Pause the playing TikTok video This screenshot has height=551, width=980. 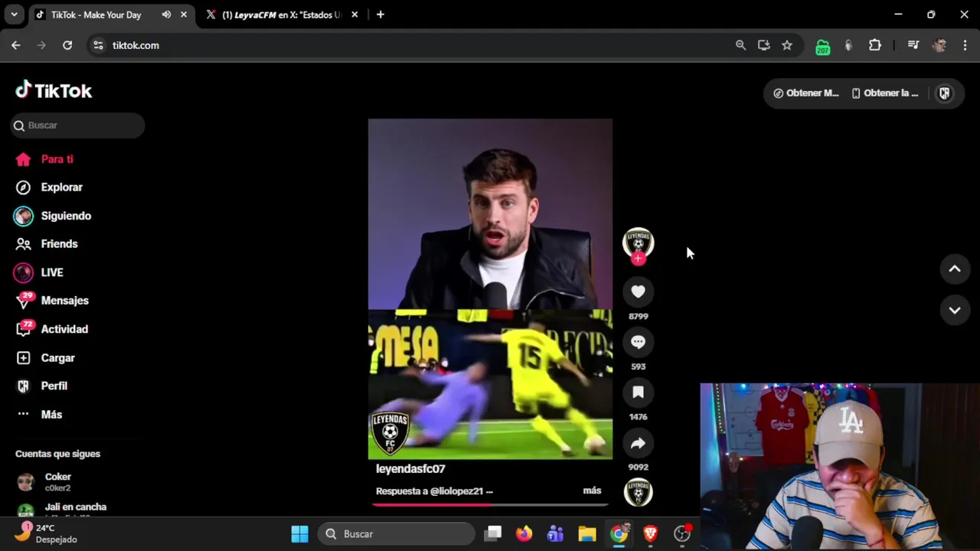pos(490,289)
